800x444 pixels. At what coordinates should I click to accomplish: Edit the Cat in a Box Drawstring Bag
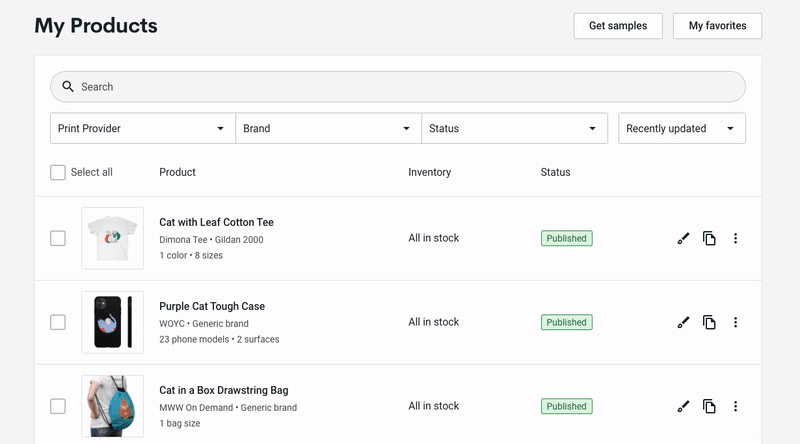pyautogui.click(x=683, y=406)
